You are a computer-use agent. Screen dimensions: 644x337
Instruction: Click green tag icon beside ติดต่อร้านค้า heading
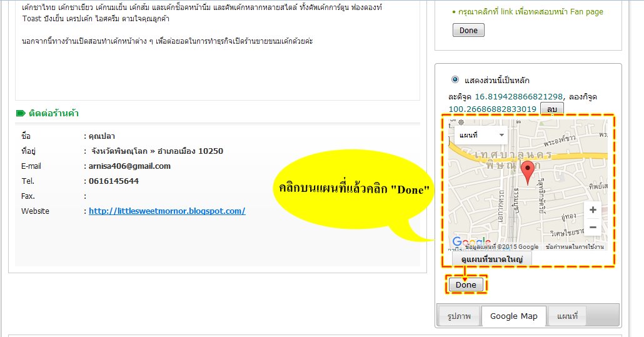(21, 113)
